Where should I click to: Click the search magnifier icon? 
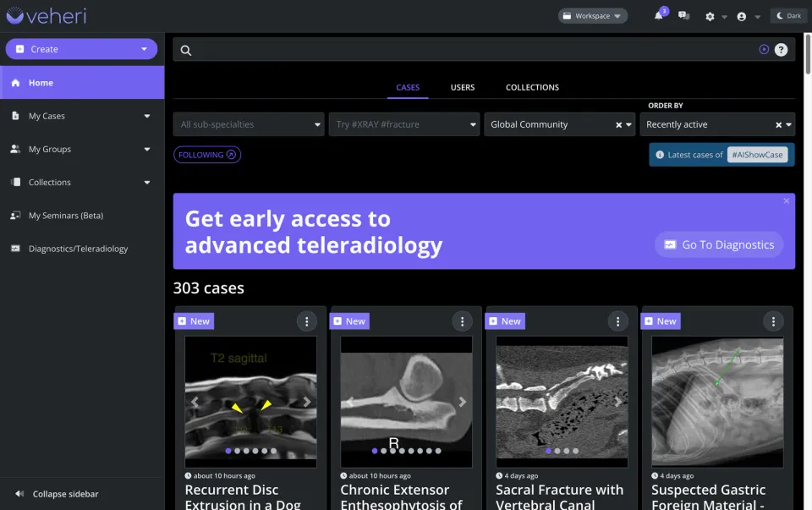tap(186, 50)
